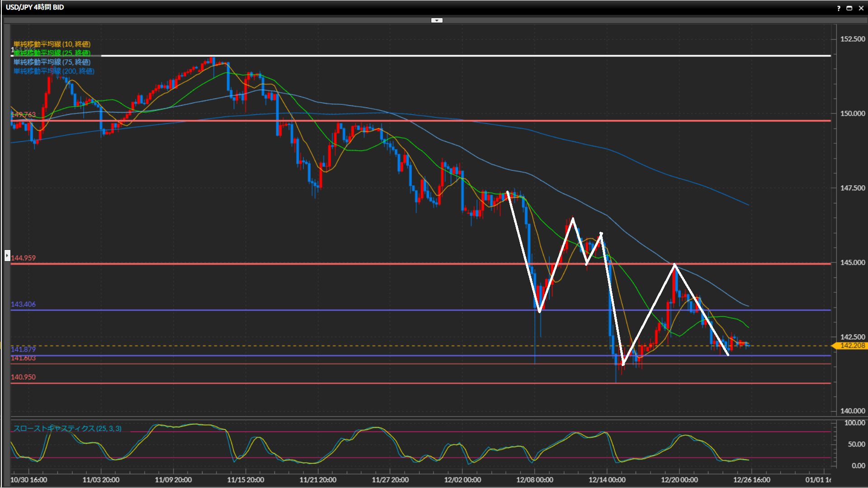Select the red 149.763 horizontal line label

pyautogui.click(x=23, y=115)
